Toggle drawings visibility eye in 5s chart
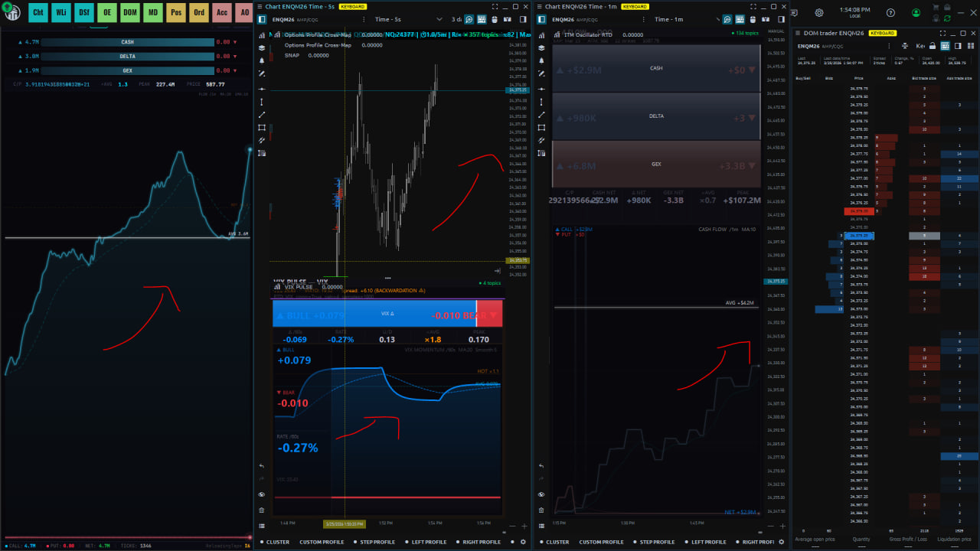 point(262,495)
